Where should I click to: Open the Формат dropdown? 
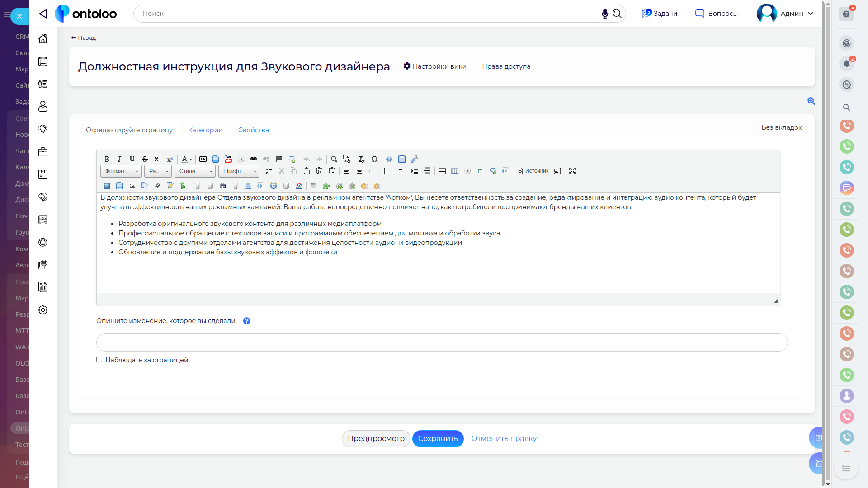click(x=121, y=171)
